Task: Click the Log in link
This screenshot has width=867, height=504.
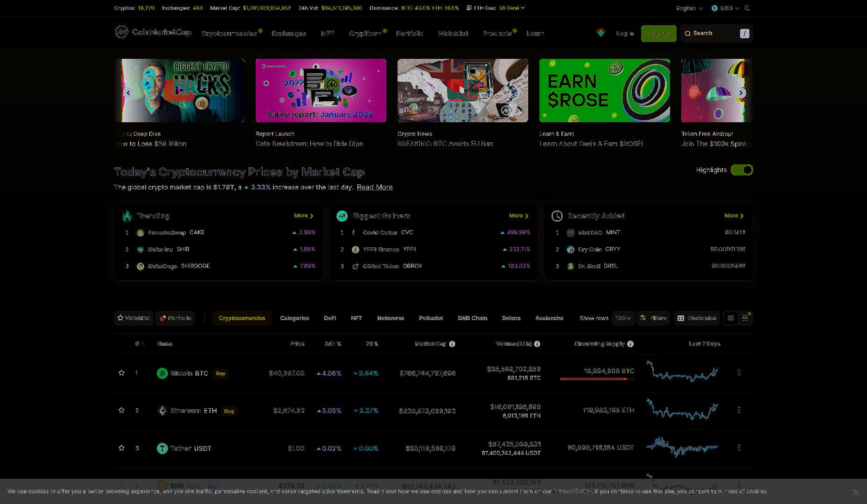Action: [625, 34]
